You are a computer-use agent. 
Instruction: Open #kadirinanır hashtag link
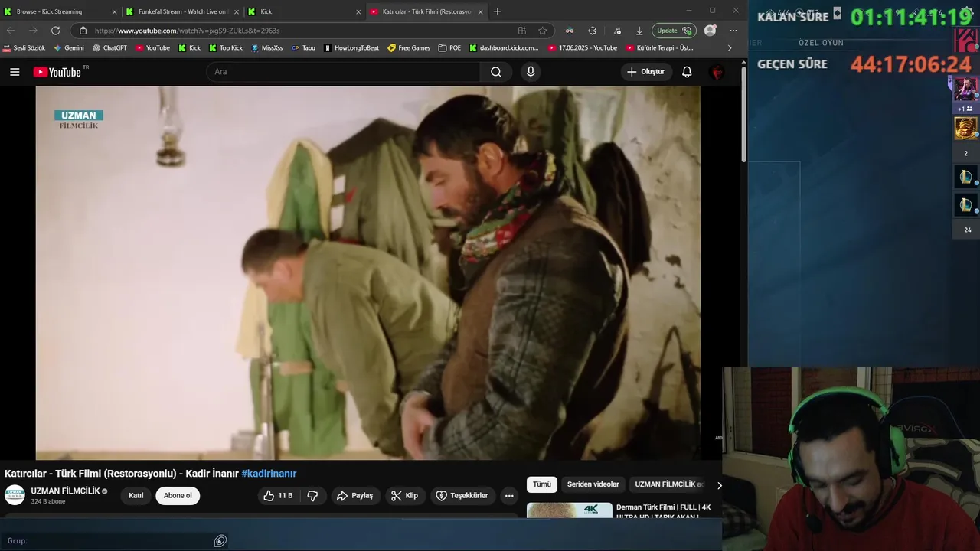[x=269, y=474]
